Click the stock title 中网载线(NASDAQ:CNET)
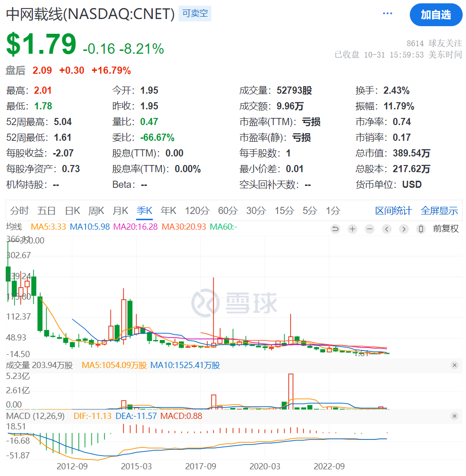The image size is (466, 476). [90, 14]
